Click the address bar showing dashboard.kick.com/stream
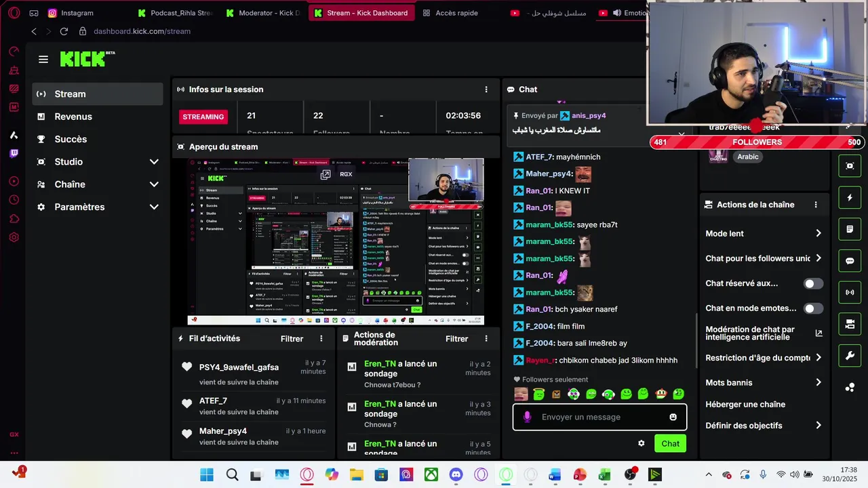This screenshot has width=868, height=488. pyautogui.click(x=142, y=31)
